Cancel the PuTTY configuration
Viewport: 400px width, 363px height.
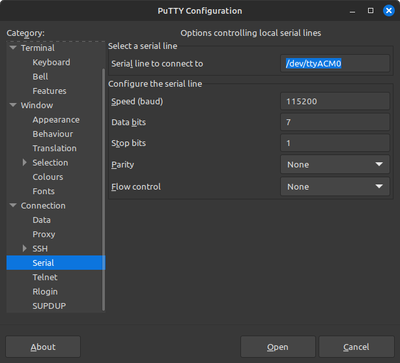(x=356, y=347)
